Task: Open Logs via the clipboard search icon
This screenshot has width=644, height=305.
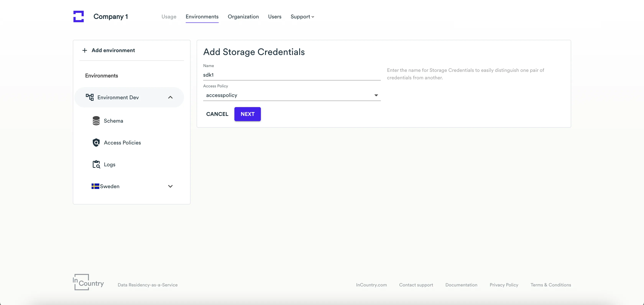Action: (x=96, y=164)
